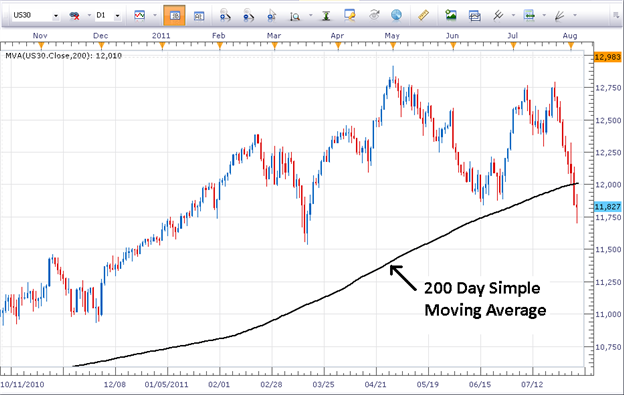624x395 pixels.
Task: Click the cursor zoom pointer icon
Action: click(272, 16)
